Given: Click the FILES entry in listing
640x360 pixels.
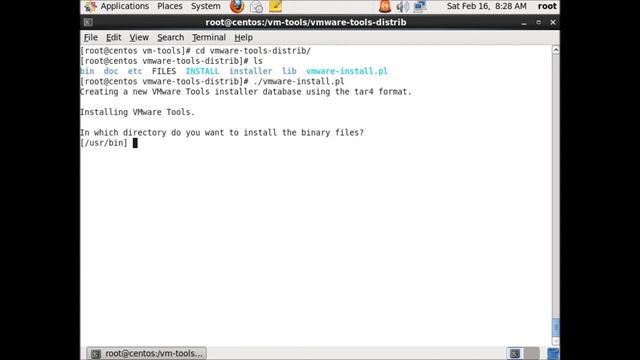Looking at the screenshot, I should point(164,71).
